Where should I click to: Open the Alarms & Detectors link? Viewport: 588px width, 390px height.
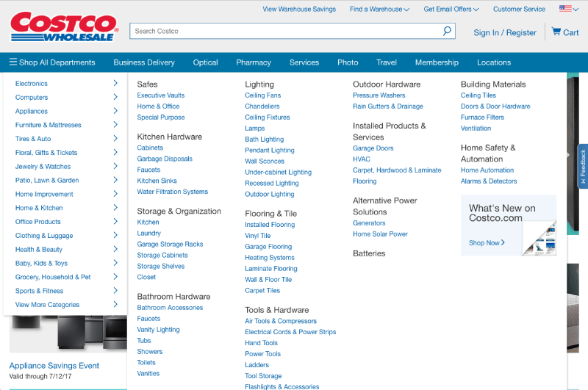(x=489, y=181)
